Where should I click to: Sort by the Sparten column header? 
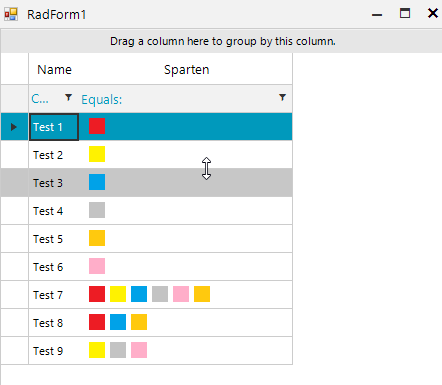(x=186, y=69)
